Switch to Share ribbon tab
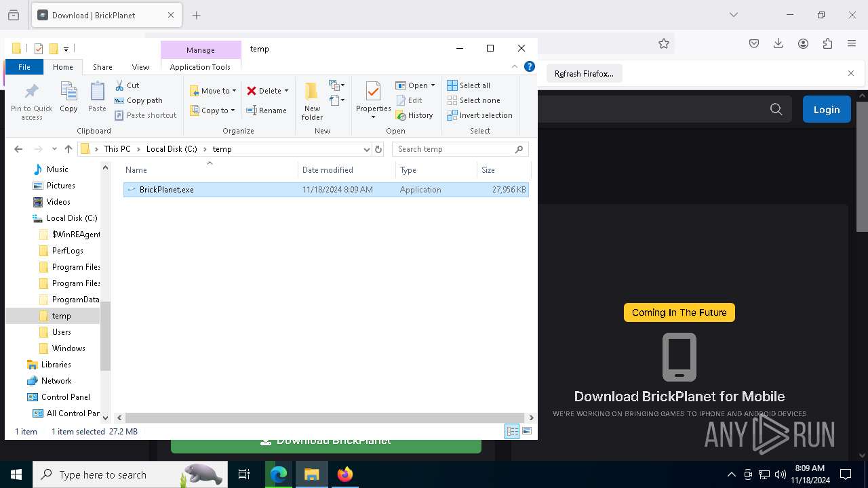This screenshot has height=488, width=868. 102,67
